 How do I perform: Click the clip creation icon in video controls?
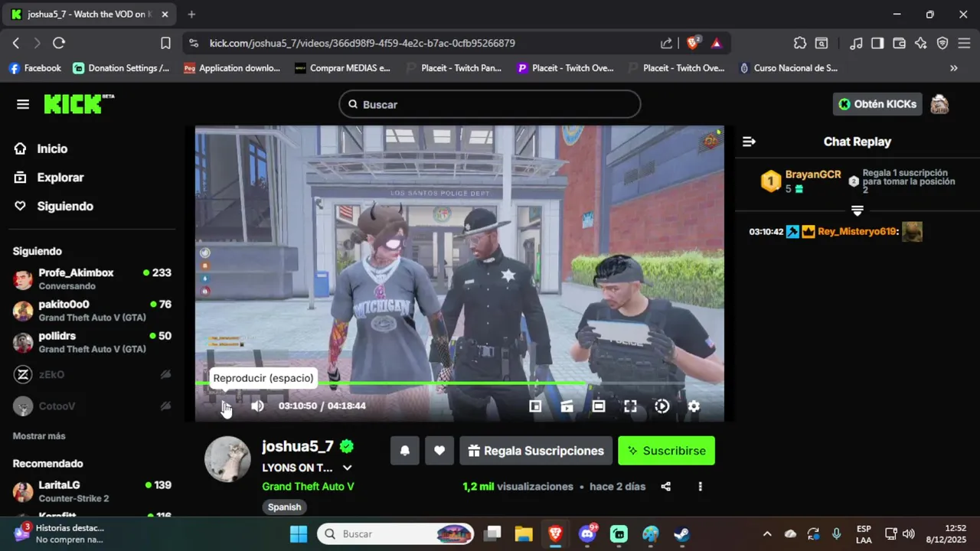tap(567, 406)
